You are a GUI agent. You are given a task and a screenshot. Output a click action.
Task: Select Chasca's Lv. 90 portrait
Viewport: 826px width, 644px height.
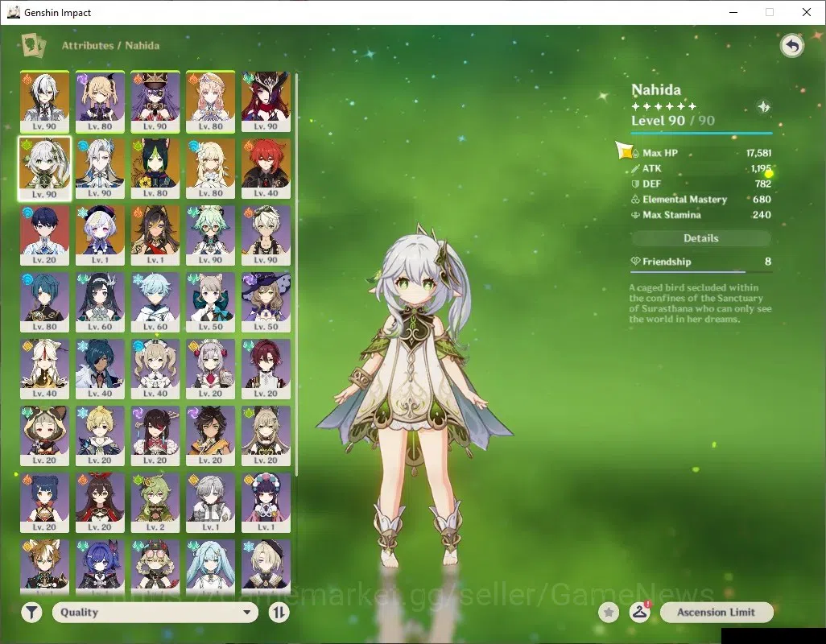(x=266, y=101)
